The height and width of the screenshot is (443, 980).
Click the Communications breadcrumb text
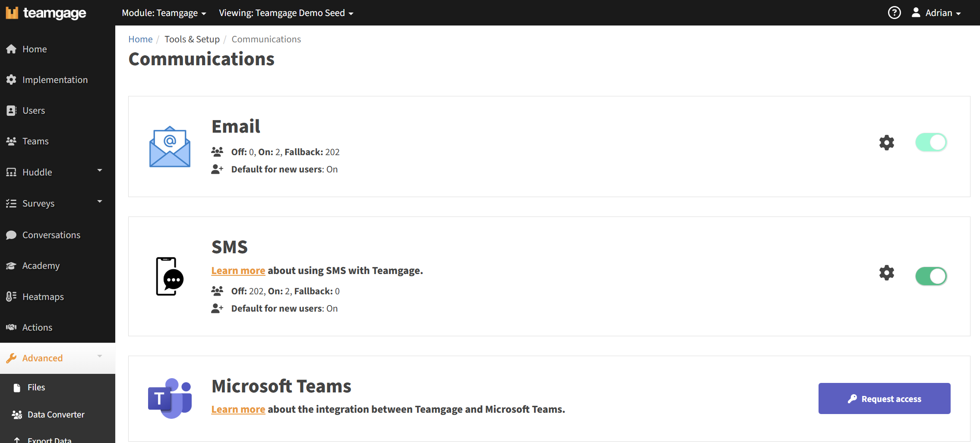tap(266, 39)
